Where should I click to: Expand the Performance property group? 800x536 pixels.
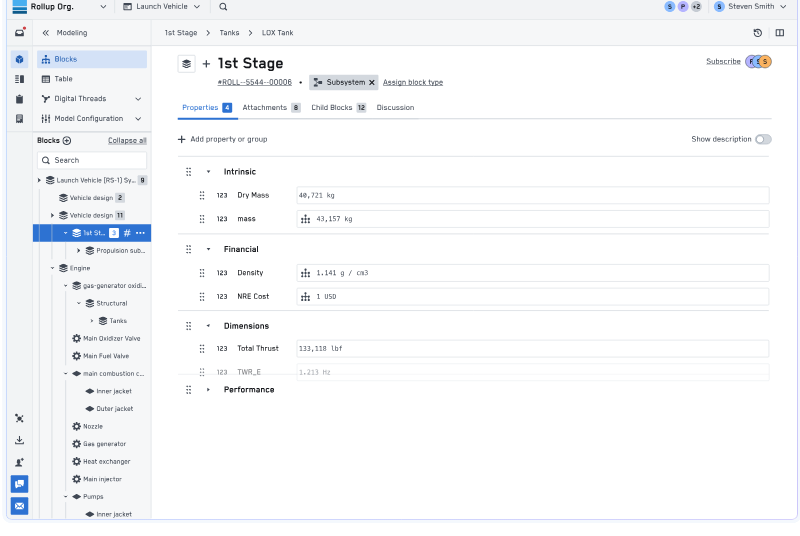pos(208,390)
